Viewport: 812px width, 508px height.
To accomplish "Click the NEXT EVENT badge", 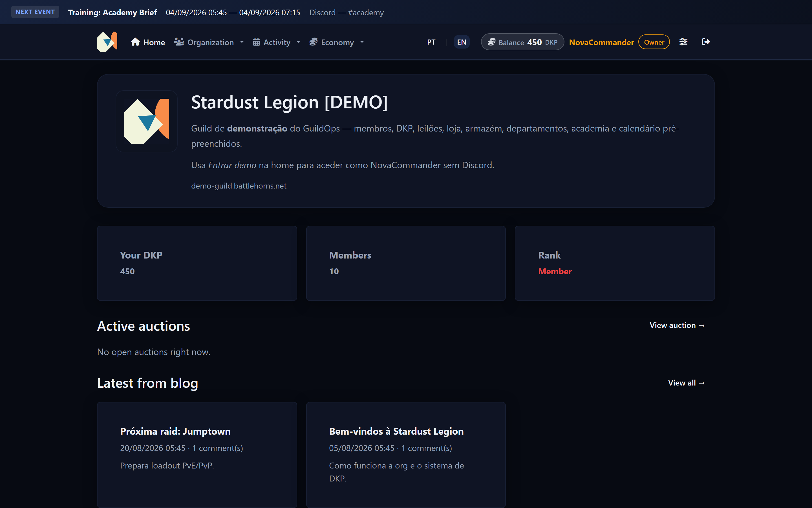I will pyautogui.click(x=35, y=12).
